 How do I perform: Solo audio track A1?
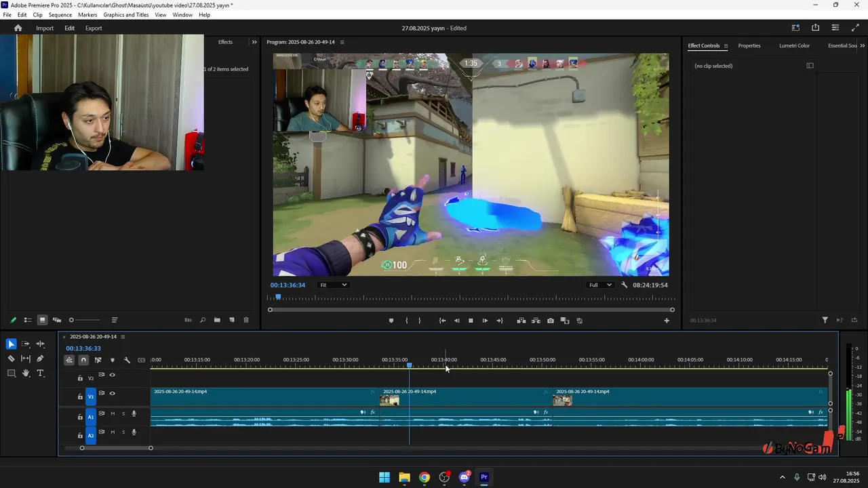click(123, 413)
